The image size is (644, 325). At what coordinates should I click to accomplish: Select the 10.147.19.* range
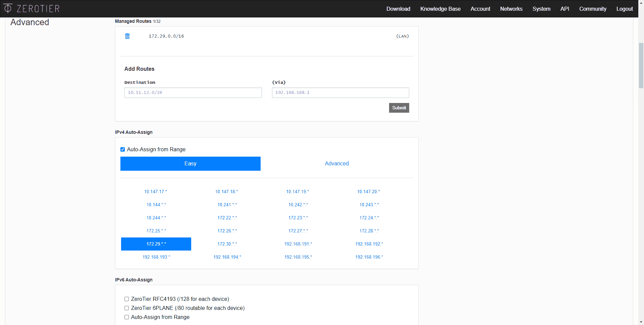click(298, 192)
